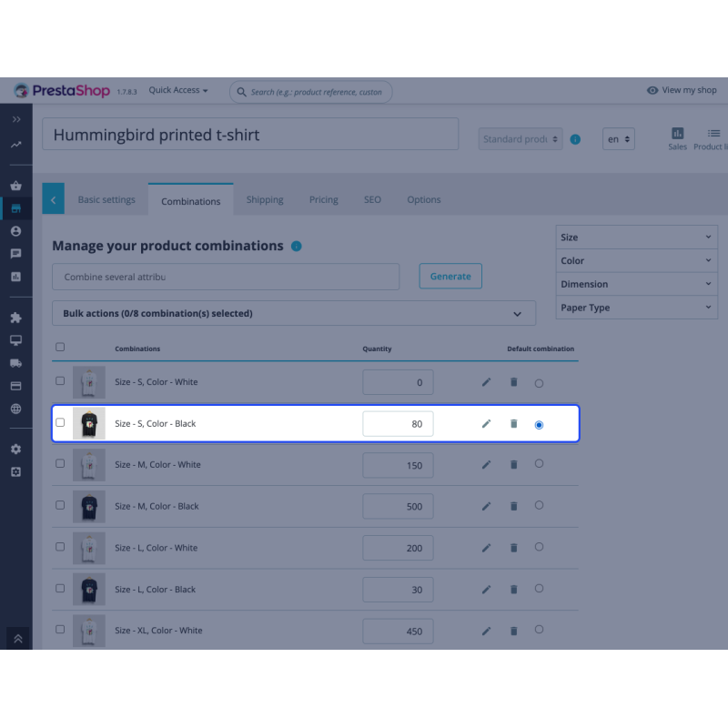Tick the select-all combinations checkbox
The width and height of the screenshot is (728, 728).
[x=60, y=347]
